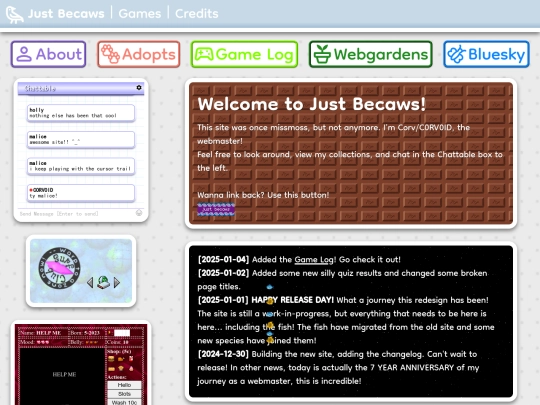540x405 pixels.
Task: Buy the roast chicken in pet shop
Action: [x=121, y=359]
